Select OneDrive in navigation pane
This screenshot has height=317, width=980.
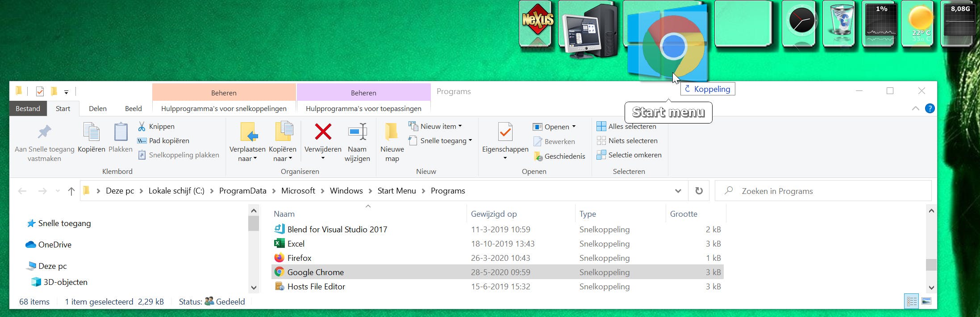(49, 245)
